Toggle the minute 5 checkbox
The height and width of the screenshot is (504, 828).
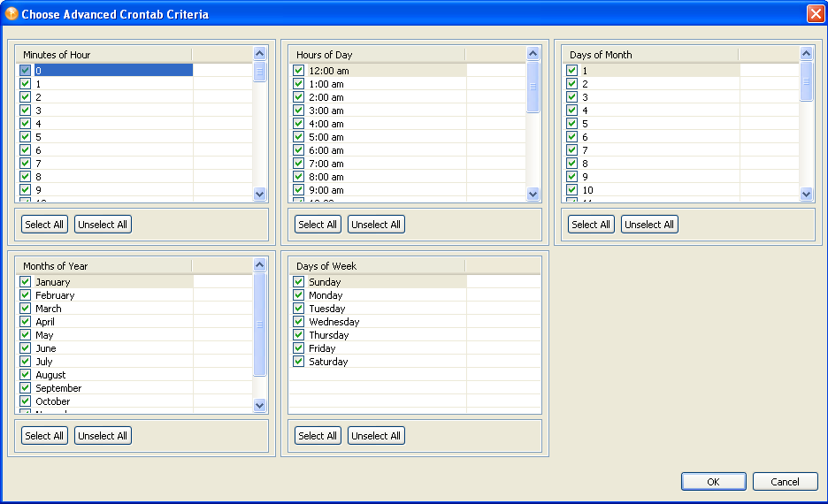pyautogui.click(x=25, y=137)
